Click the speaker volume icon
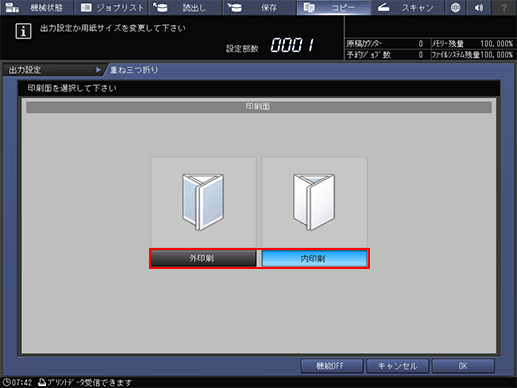Screen dimensions: 517x388 coord(479,7)
